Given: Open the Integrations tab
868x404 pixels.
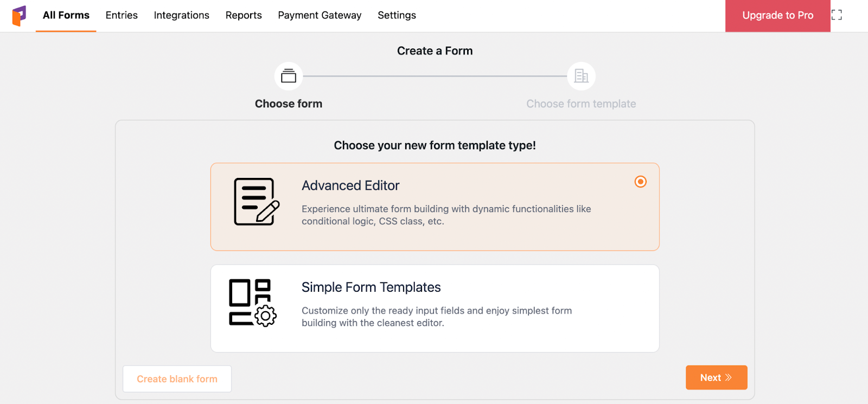Looking at the screenshot, I should click(x=182, y=16).
